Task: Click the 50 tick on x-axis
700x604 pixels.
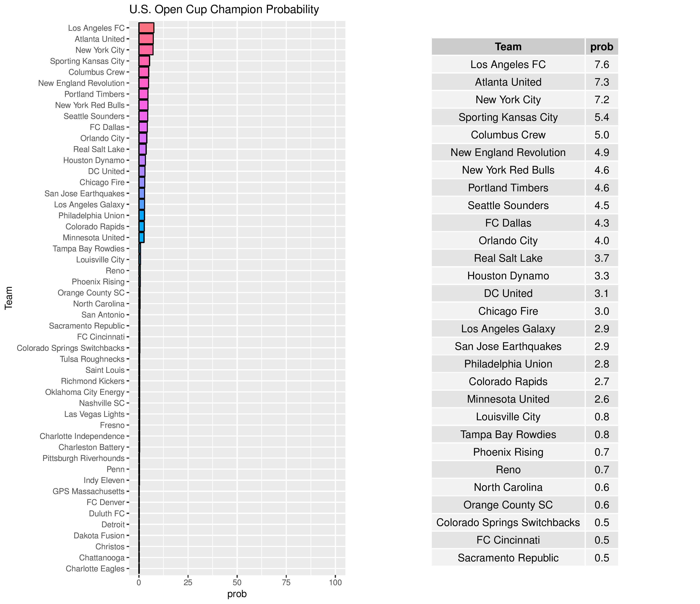Action: tap(237, 582)
